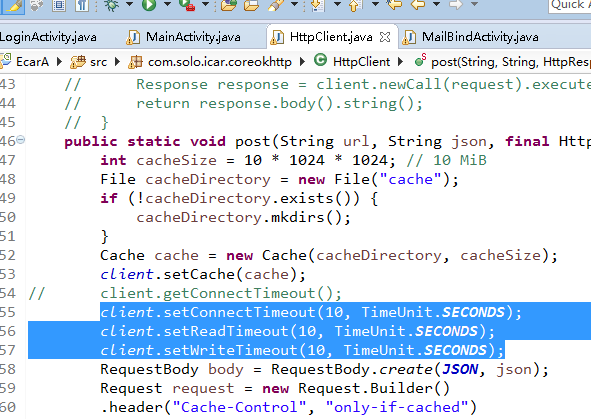Expand the Back history dropdown arrow
Image resolution: width=591 pixels, height=419 pixels.
[436, 4]
